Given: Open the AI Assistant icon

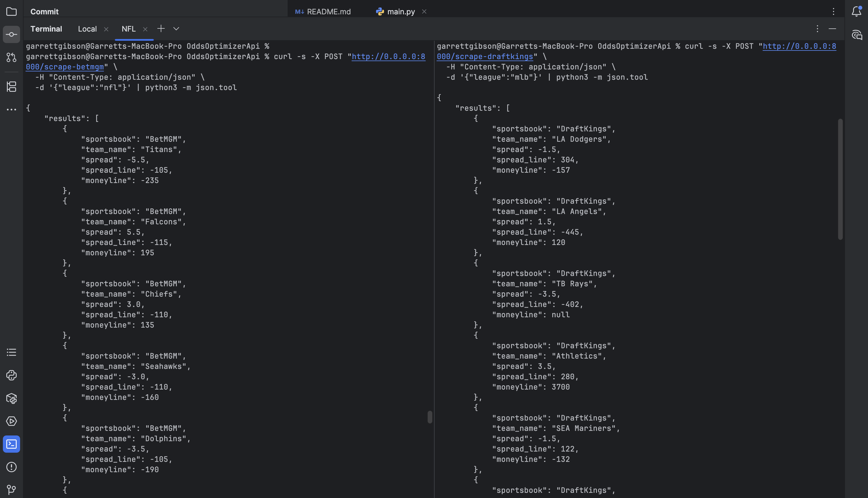Looking at the screenshot, I should click(x=856, y=34).
